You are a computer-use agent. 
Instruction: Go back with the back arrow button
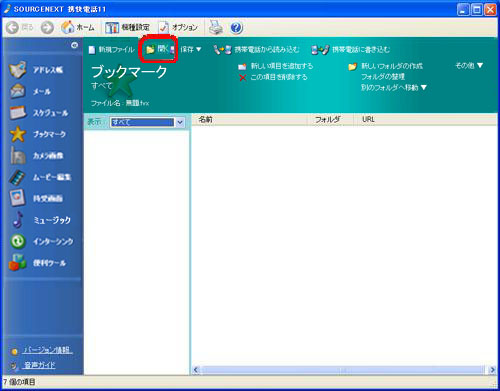pos(13,27)
